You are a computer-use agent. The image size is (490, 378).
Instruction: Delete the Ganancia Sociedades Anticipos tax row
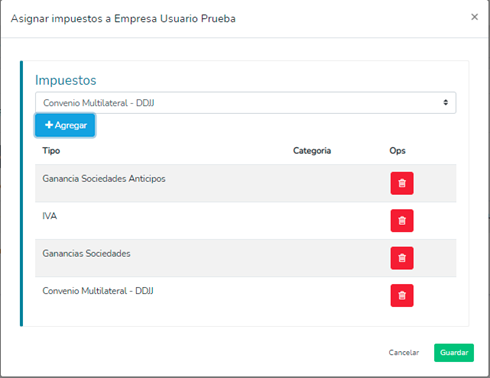coord(402,183)
